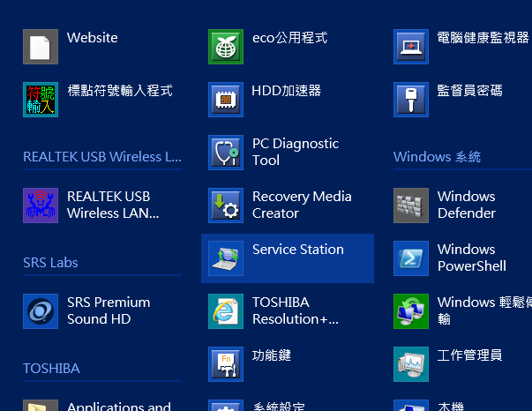Launch the 標點符號輸入程式 app icon
Image resolution: width=532 pixels, height=411 pixels.
tap(41, 100)
